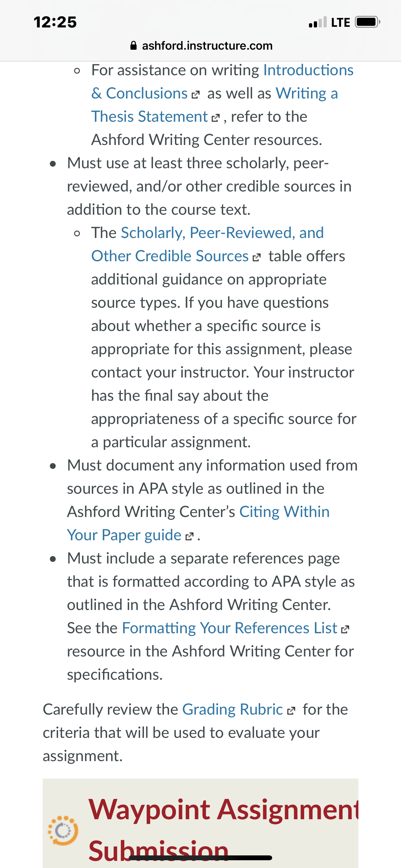401x868 pixels.
Task: Tap the home indicator bar at bottom
Action: [200, 858]
